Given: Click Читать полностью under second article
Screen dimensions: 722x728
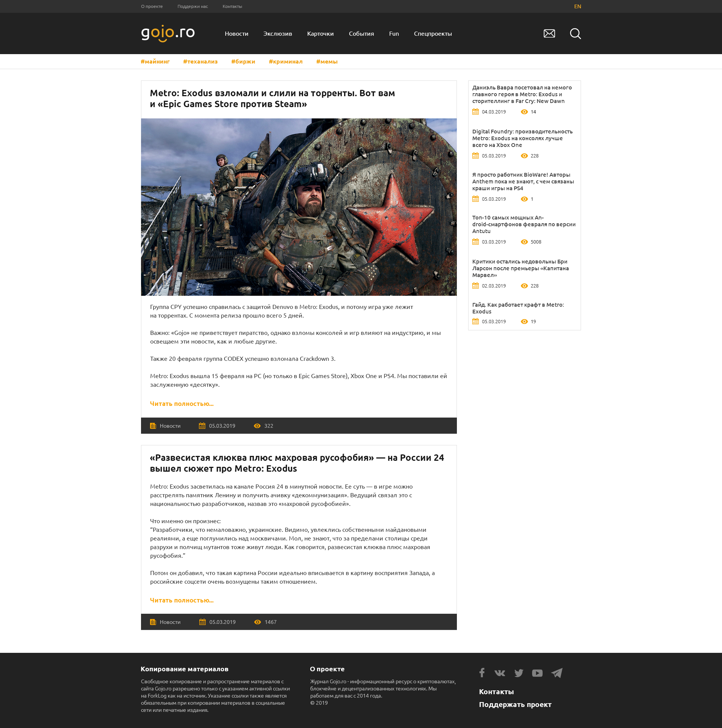Looking at the screenshot, I should click(182, 600).
